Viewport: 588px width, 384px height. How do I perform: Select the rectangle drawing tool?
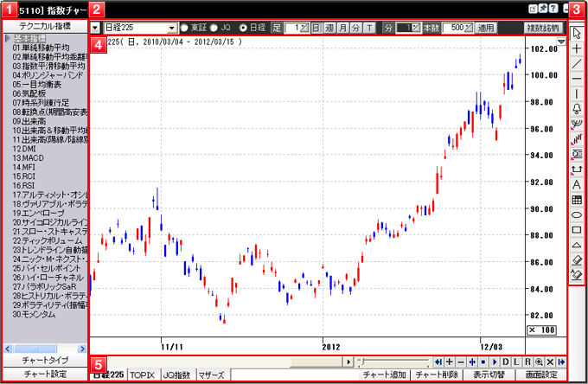click(577, 229)
